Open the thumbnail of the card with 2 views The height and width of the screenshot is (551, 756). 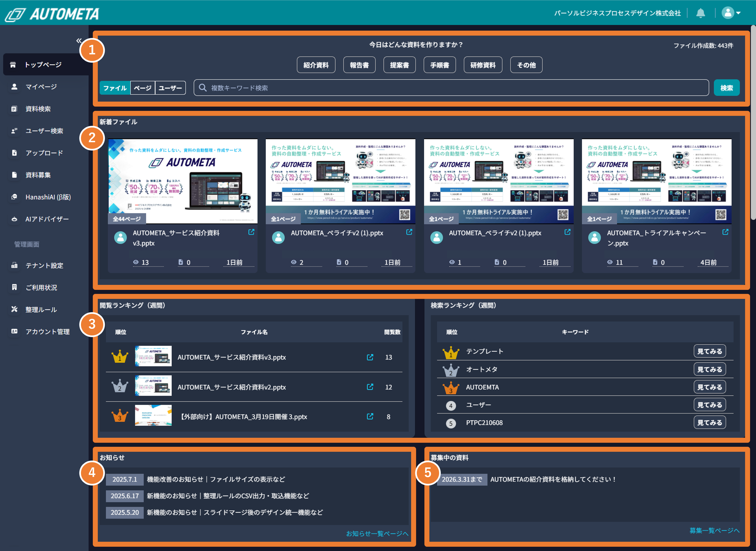[340, 181]
